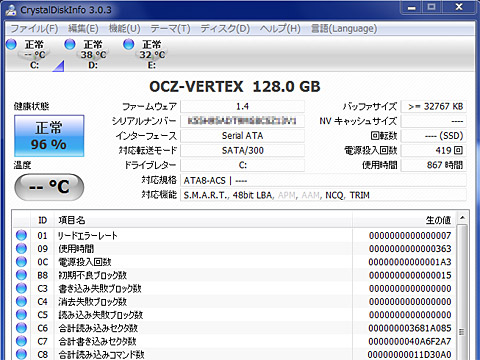Image resolution: width=480 pixels, height=360 pixels.
Task: Close the CrystalDiskInfo window
Action: click(459, 7)
